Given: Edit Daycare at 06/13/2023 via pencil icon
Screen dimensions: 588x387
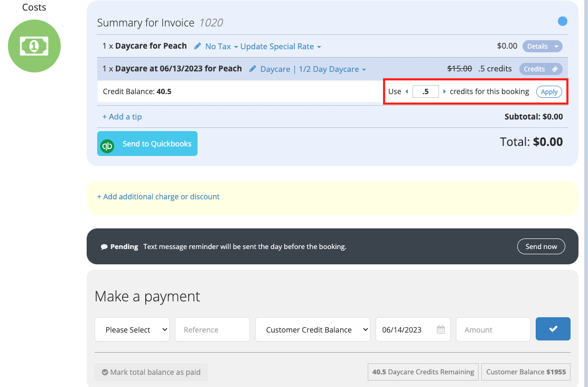Looking at the screenshot, I should point(253,69).
